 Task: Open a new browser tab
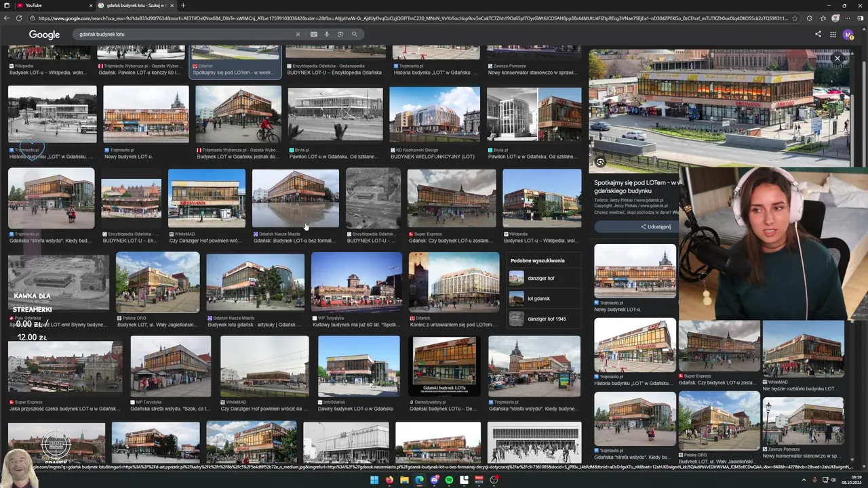182,5
